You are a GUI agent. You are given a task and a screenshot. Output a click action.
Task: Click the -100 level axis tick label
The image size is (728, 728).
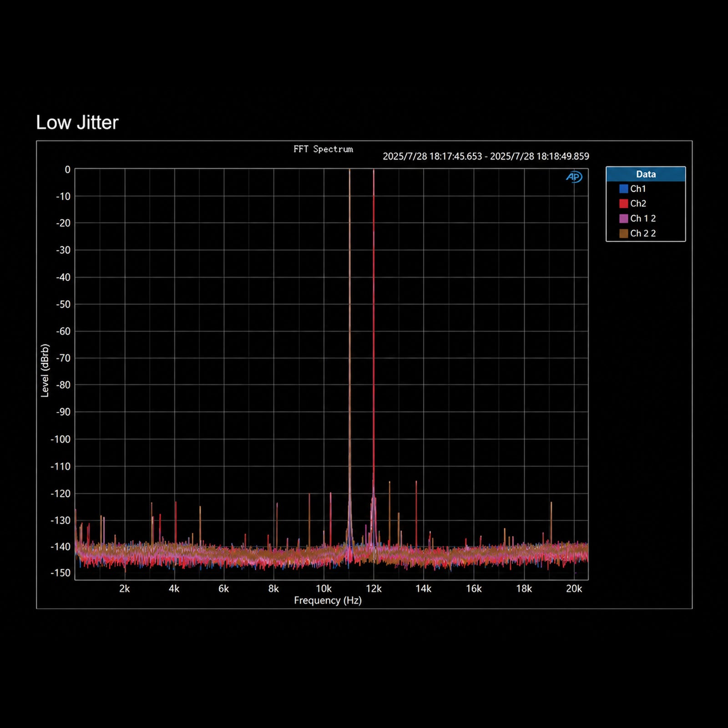click(61, 440)
